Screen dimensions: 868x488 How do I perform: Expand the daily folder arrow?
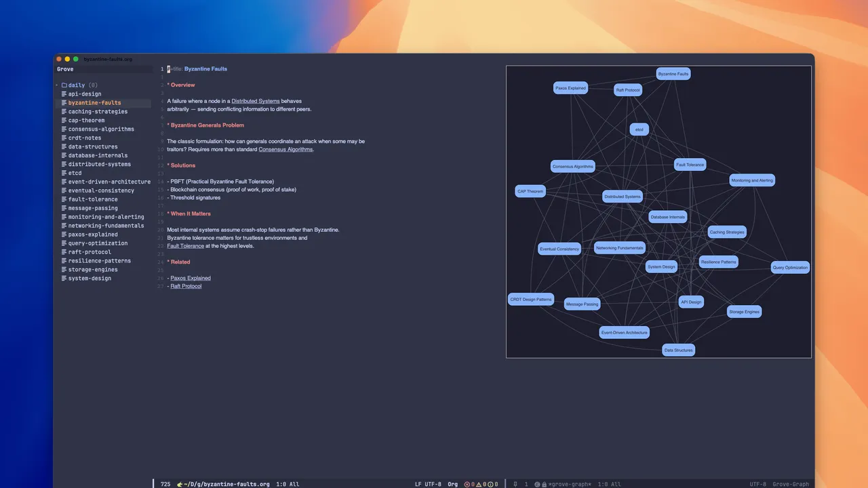[57, 85]
